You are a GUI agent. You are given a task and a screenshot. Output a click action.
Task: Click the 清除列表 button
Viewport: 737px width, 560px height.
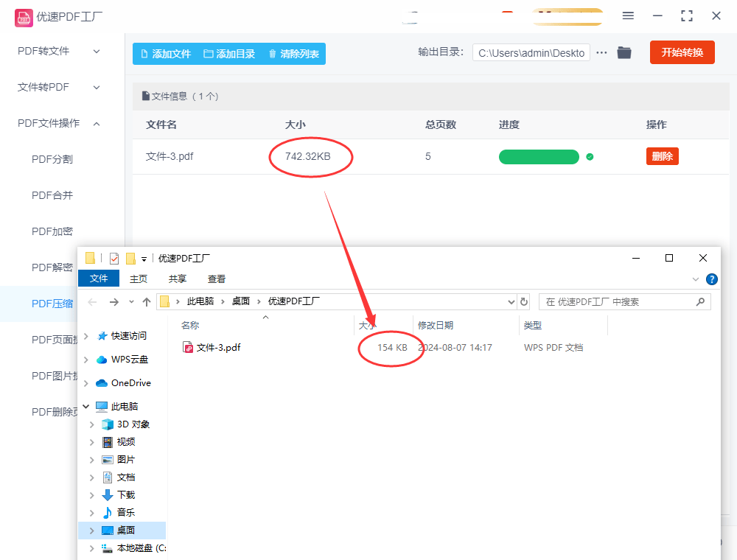click(x=294, y=54)
